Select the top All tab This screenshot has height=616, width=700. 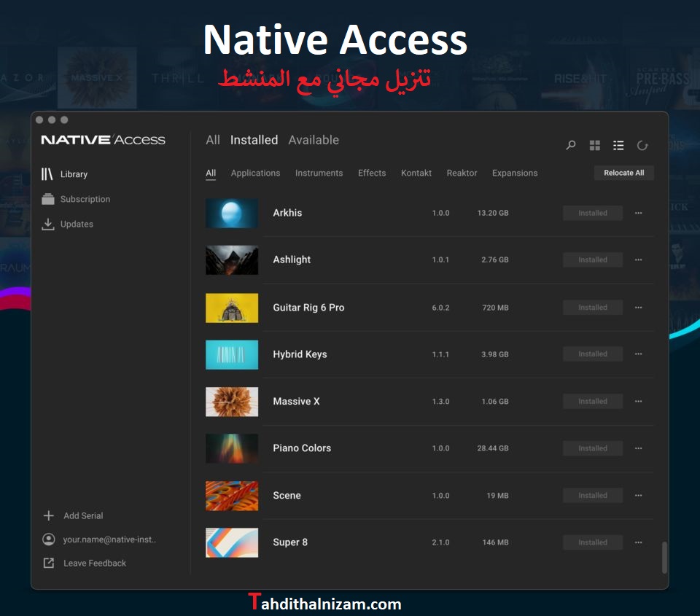[x=213, y=140]
